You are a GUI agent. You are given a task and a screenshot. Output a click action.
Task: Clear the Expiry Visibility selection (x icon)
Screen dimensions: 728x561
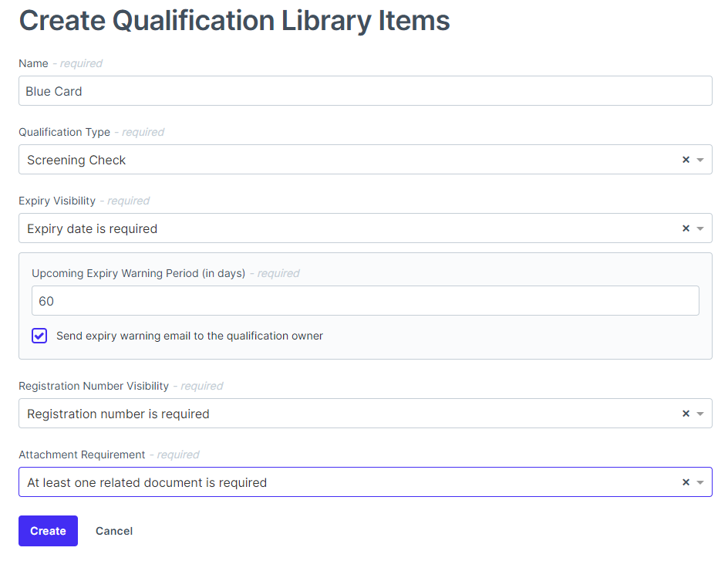pos(686,228)
